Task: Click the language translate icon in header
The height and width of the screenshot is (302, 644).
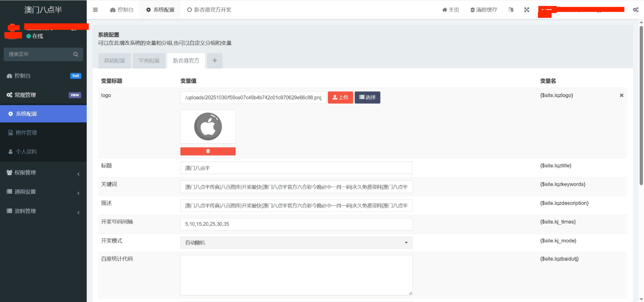Action: coord(511,10)
